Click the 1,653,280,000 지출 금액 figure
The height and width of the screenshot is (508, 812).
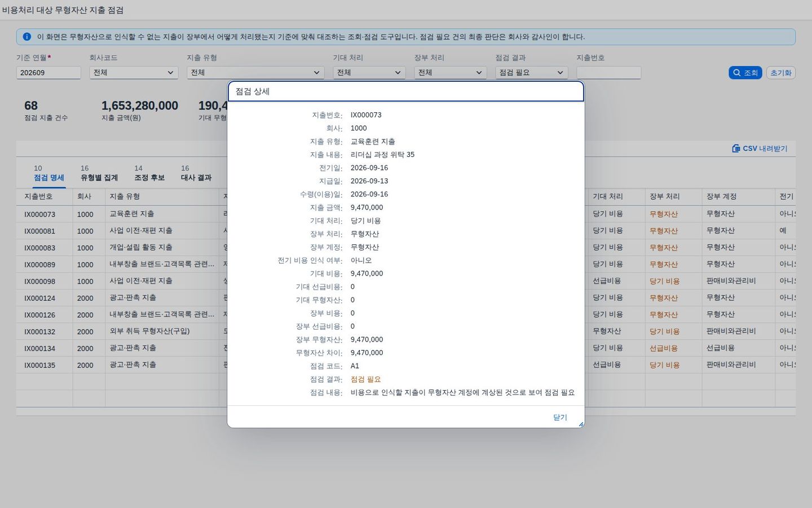140,106
